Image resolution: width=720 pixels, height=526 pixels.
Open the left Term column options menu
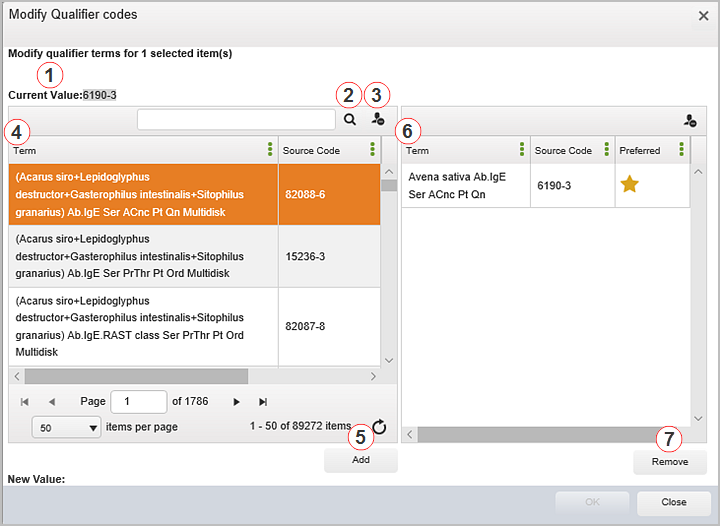point(270,150)
